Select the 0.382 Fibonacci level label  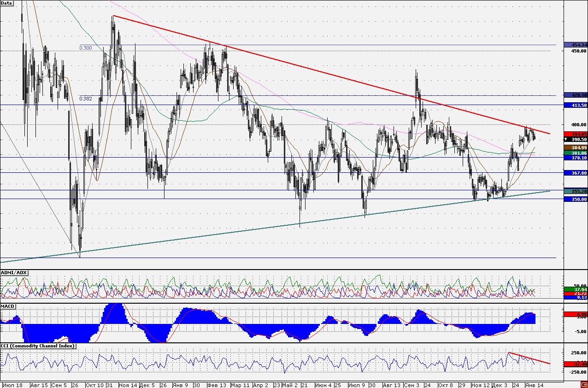(x=85, y=99)
